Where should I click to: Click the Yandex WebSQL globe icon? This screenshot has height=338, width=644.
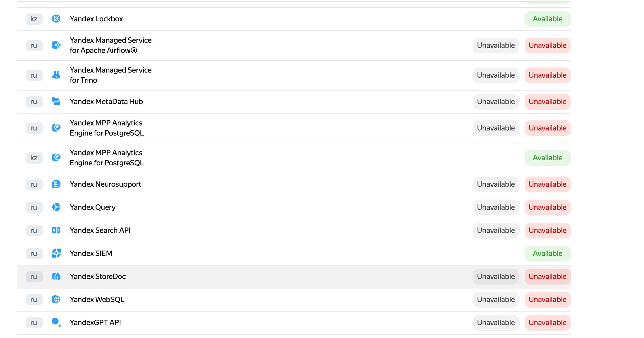pos(56,299)
